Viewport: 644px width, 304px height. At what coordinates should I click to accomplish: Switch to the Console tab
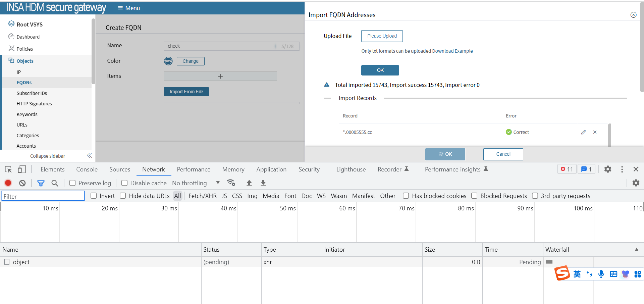click(x=87, y=169)
